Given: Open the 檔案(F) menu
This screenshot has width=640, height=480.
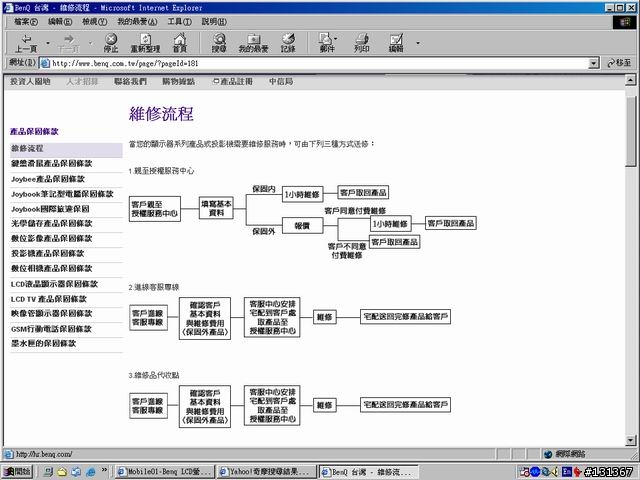Looking at the screenshot, I should [x=25, y=22].
